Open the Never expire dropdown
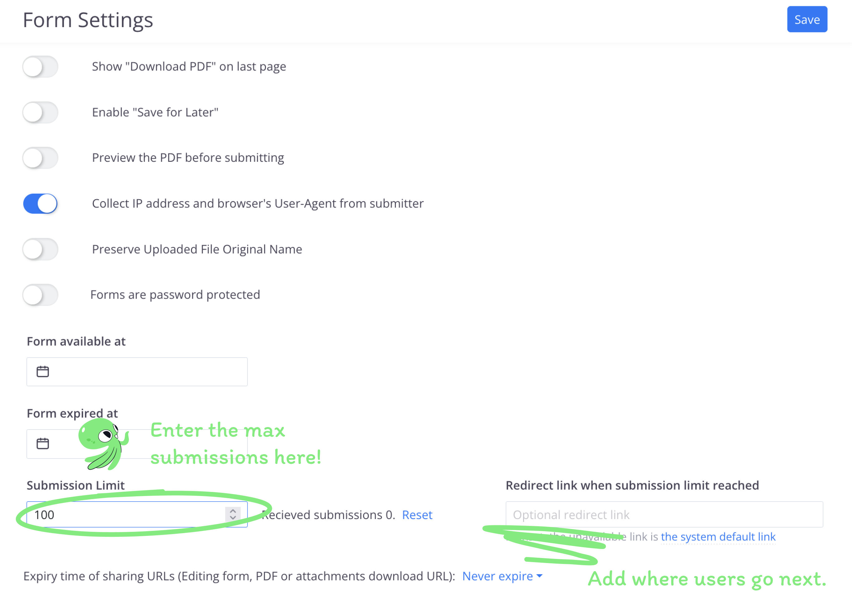852x616 pixels. pos(502,576)
